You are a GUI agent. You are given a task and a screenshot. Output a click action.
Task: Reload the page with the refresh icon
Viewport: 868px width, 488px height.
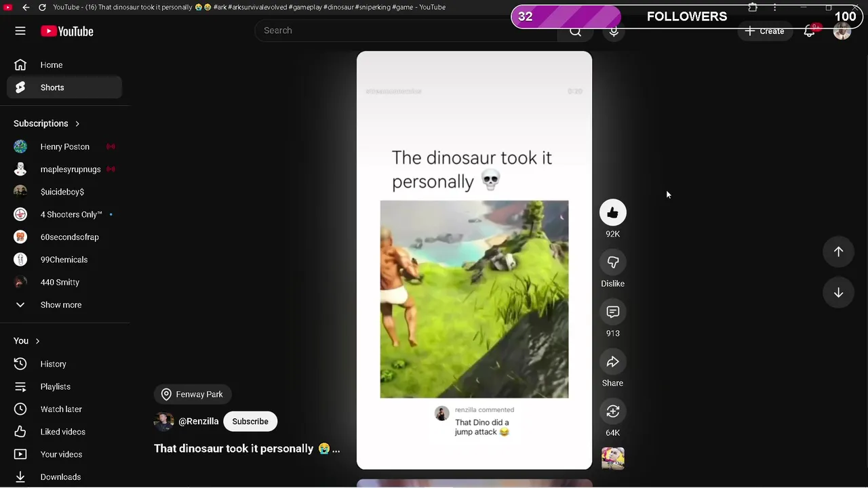click(42, 7)
